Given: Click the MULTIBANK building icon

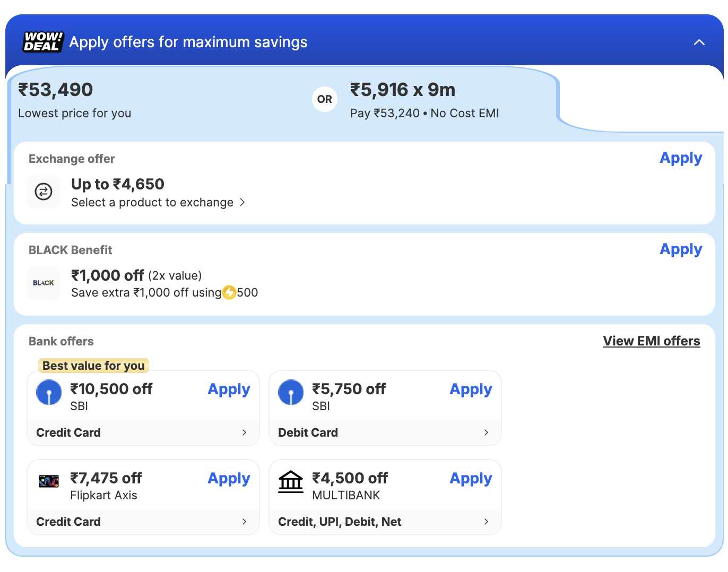Looking at the screenshot, I should tap(291, 481).
